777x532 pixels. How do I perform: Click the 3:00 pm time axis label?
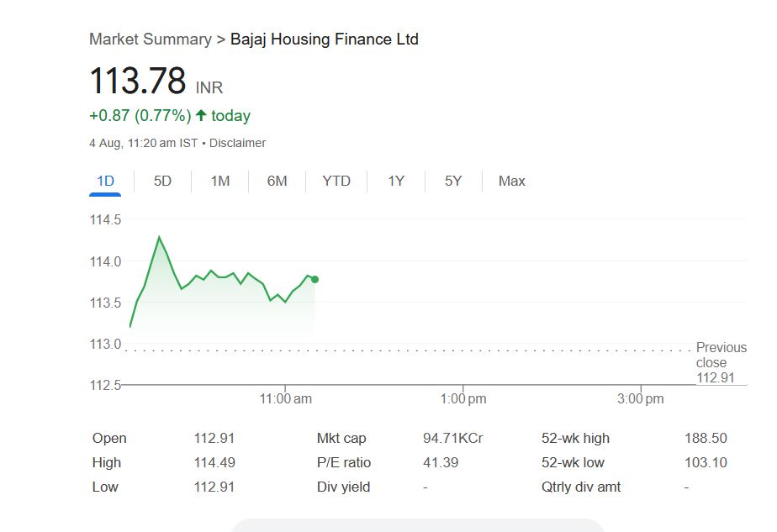tap(641, 399)
